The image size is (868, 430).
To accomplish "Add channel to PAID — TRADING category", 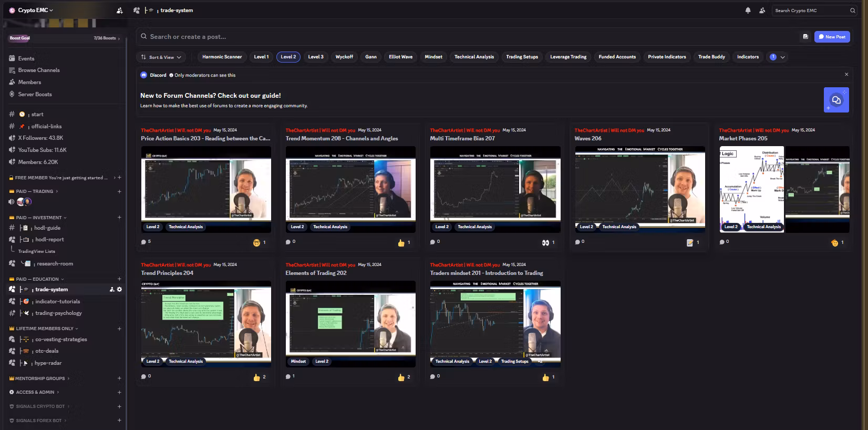I will 119,191.
